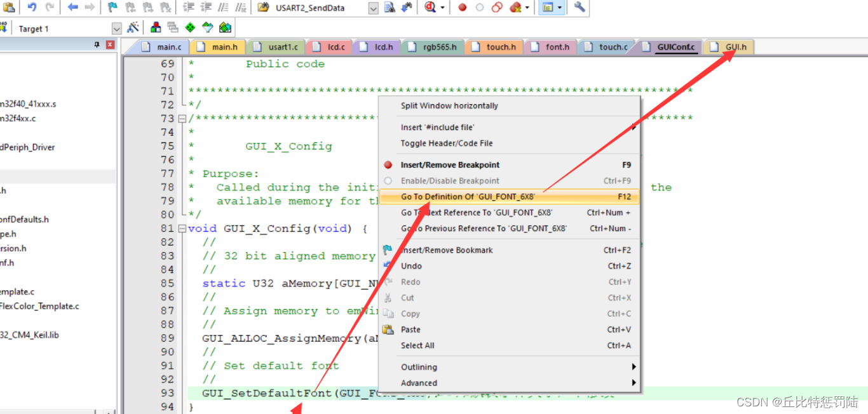Choose Insert '#include file' menu entry
This screenshot has width=868, height=414.
click(x=510, y=128)
